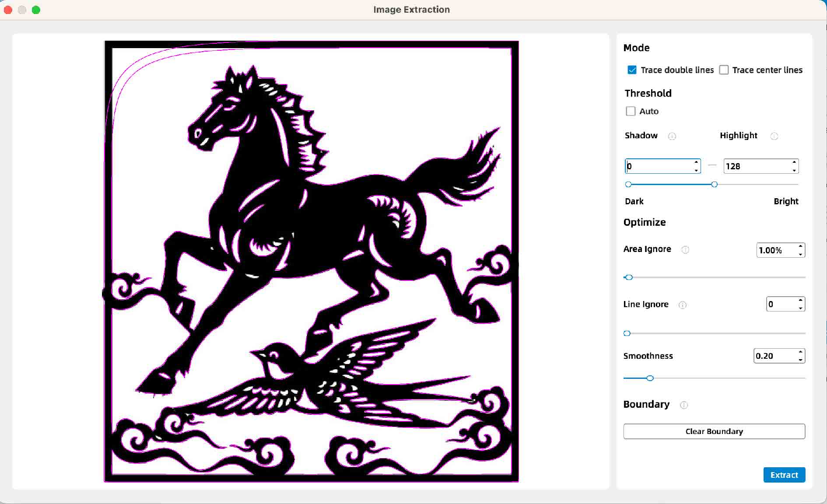
Task: Click the Shadow info icon
Action: (x=672, y=136)
